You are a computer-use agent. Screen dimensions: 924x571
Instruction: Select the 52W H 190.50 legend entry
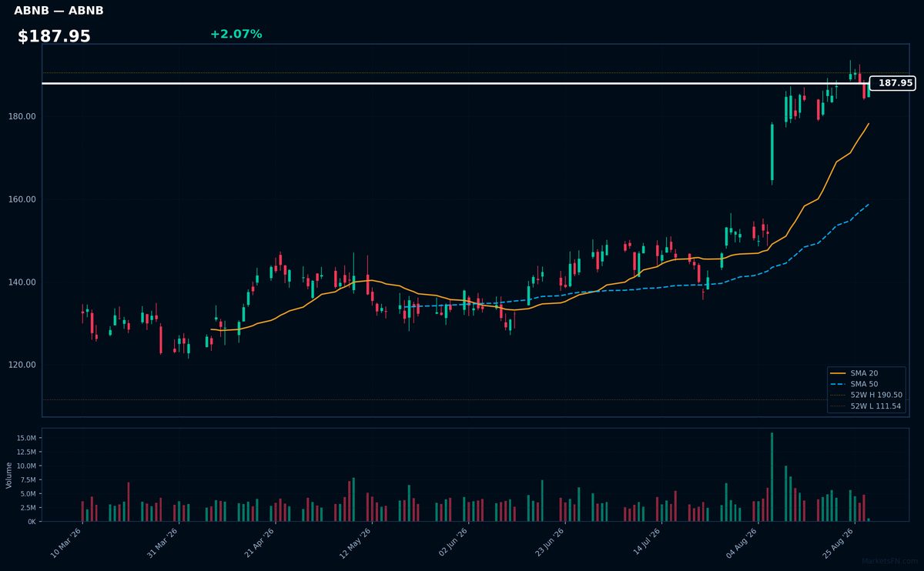866,395
